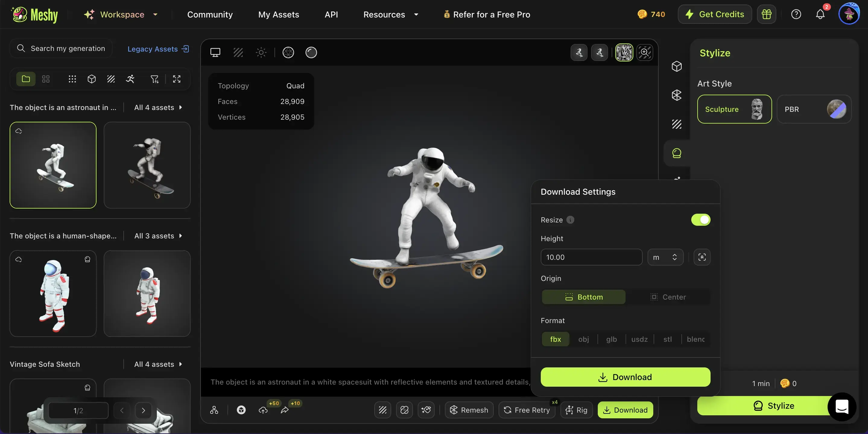Screen dimensions: 868x434
Task: Toggle the Resize switch off
Action: (x=701, y=220)
